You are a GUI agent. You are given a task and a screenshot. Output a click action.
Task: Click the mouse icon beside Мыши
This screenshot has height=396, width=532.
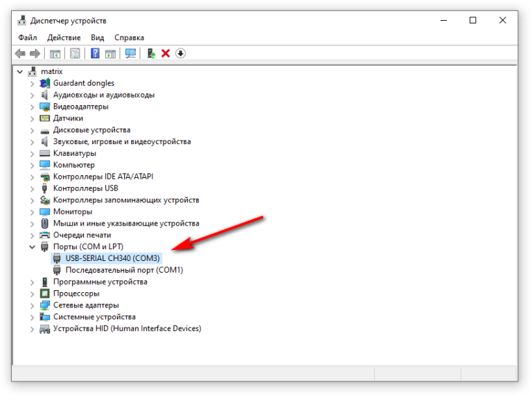pos(45,224)
